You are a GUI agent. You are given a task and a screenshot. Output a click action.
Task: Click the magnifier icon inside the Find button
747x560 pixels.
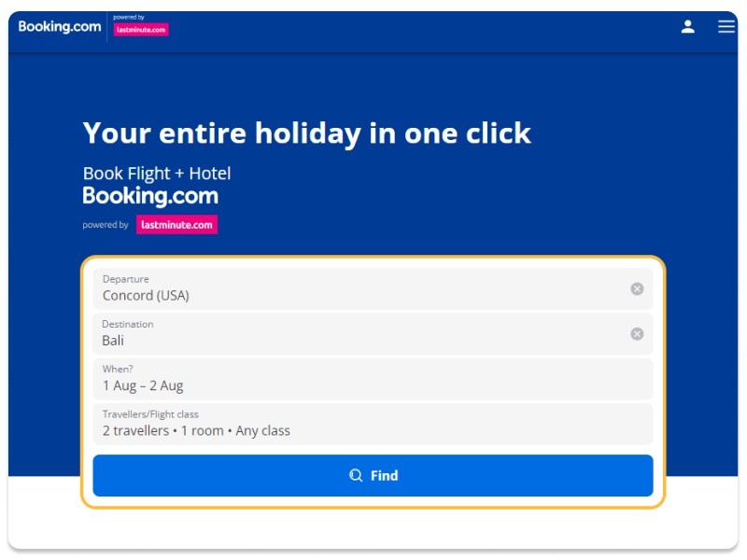click(356, 475)
